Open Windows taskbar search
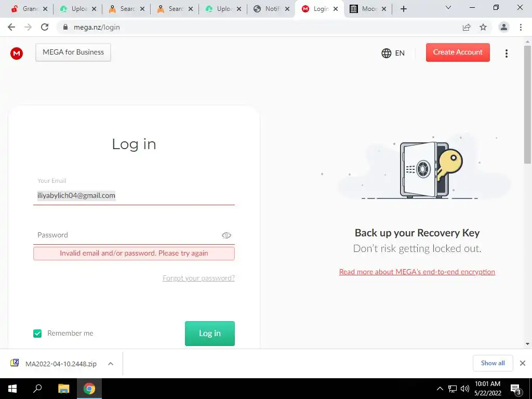 coord(37,389)
